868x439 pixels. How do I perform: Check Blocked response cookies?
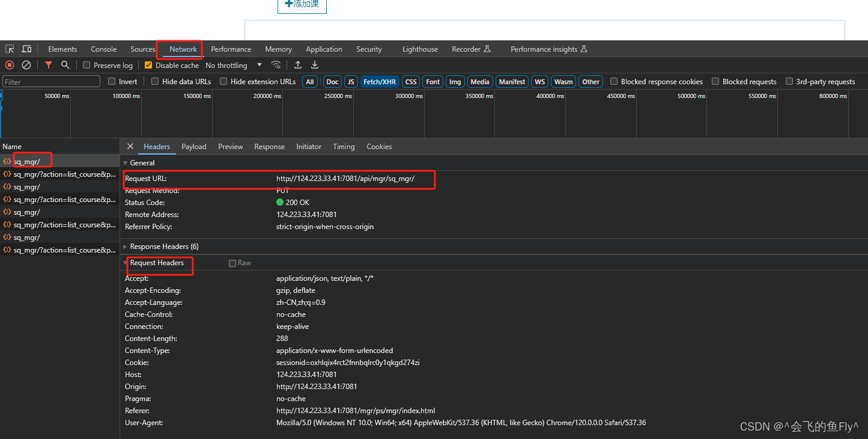coord(614,81)
